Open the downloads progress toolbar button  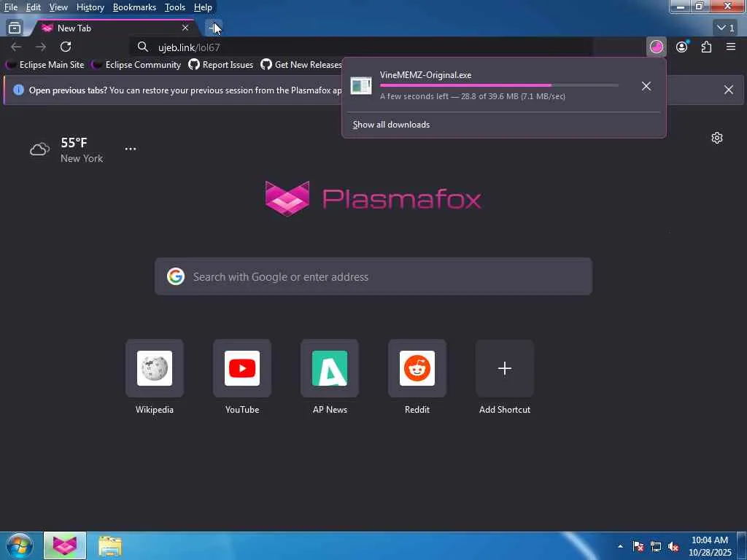coord(657,47)
